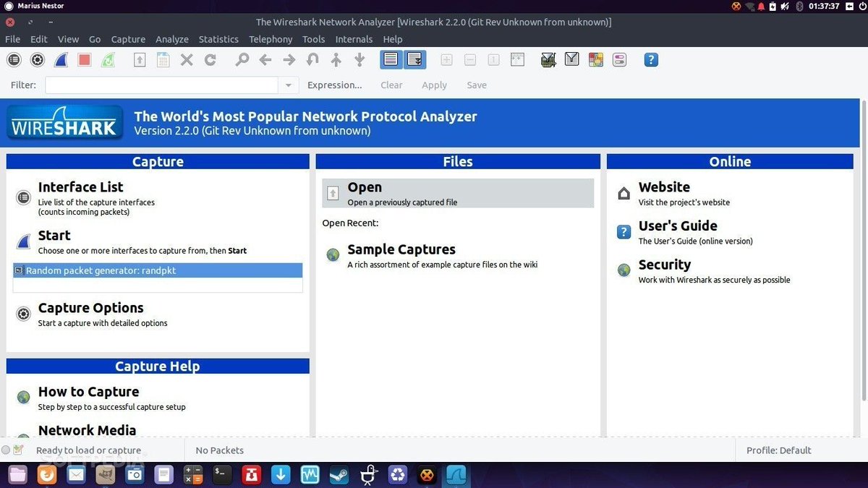
Task: Launch Firefox from the dock
Action: point(46,475)
